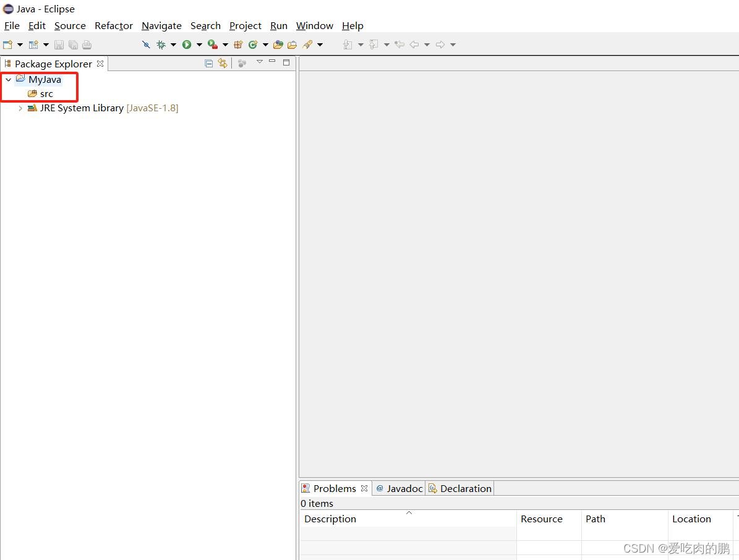Toggle Skip All Breakpoints icon
Screen dimensions: 739x560
[x=146, y=45]
